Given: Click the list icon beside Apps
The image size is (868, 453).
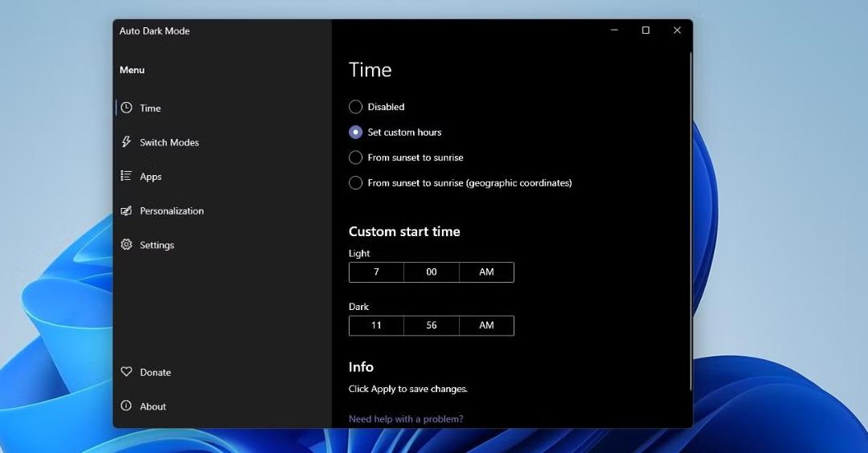Looking at the screenshot, I should pyautogui.click(x=126, y=176).
